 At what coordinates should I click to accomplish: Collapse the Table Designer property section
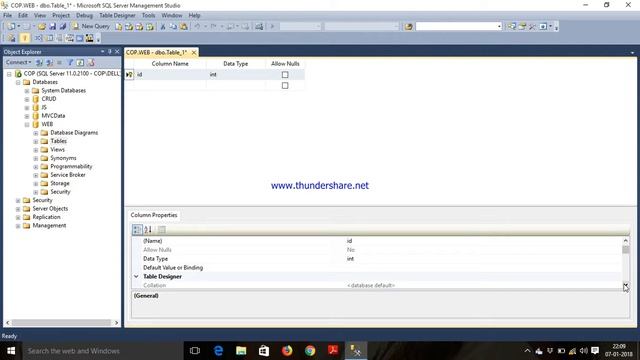[x=136, y=276]
